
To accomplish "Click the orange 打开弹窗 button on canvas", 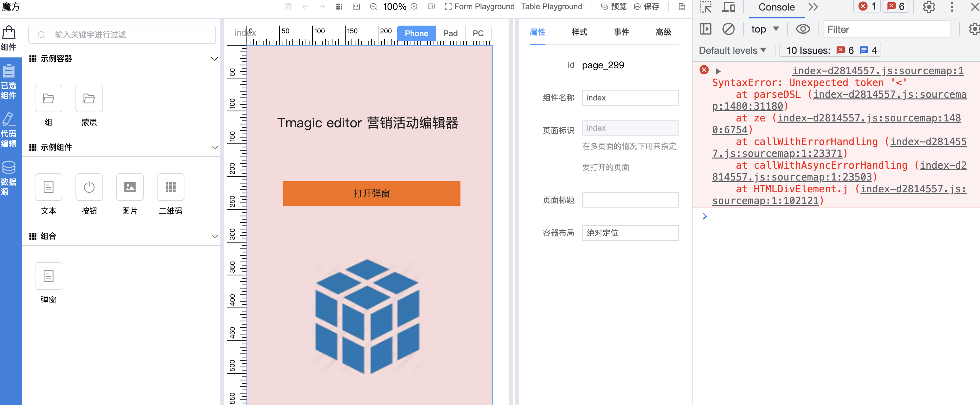I will click(371, 193).
